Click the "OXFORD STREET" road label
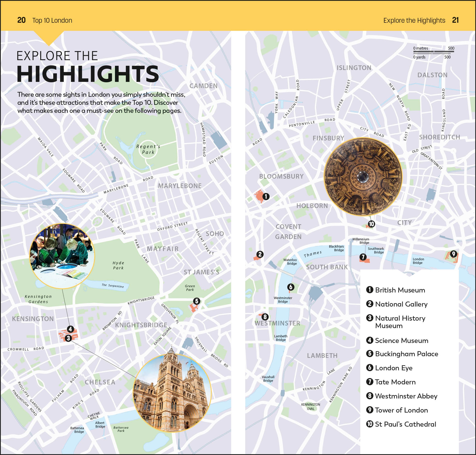The height and width of the screenshot is (455, 476). click(x=172, y=226)
